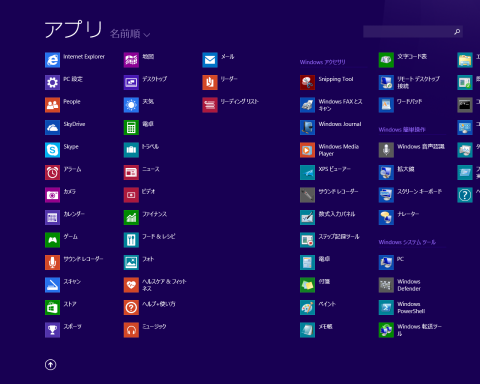Open the リーディング リスト icon
This screenshot has height=384, width=480.
[210, 105]
